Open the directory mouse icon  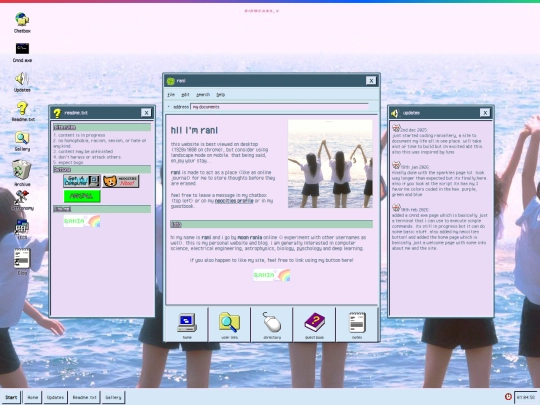[272, 323]
